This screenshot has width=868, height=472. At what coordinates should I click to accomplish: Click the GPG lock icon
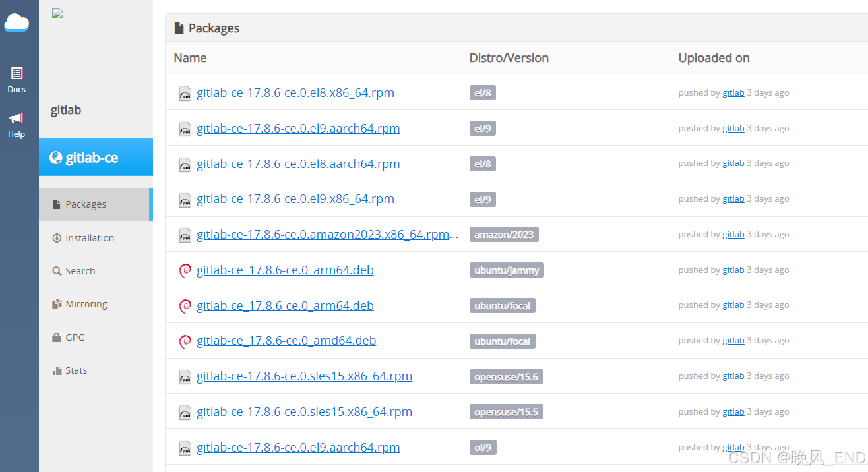57,338
